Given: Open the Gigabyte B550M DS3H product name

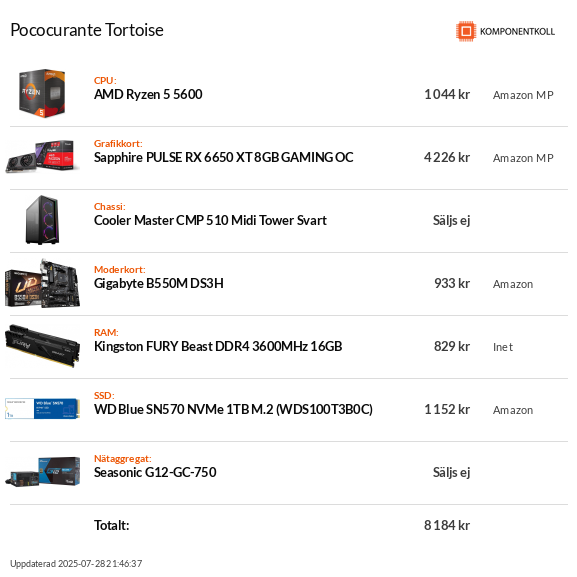Looking at the screenshot, I should pyautogui.click(x=159, y=284).
